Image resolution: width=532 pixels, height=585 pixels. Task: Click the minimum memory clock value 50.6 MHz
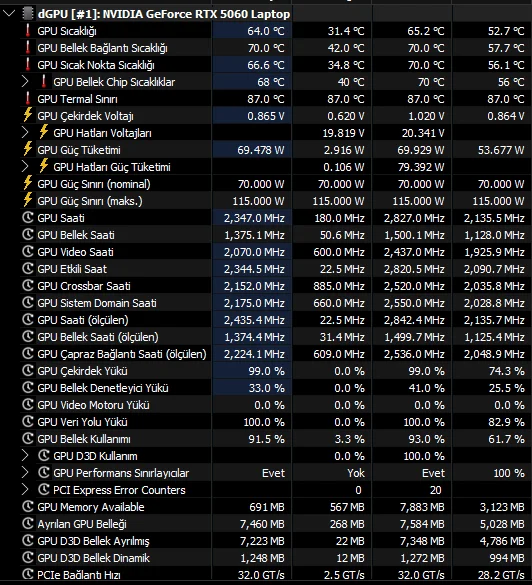click(342, 235)
